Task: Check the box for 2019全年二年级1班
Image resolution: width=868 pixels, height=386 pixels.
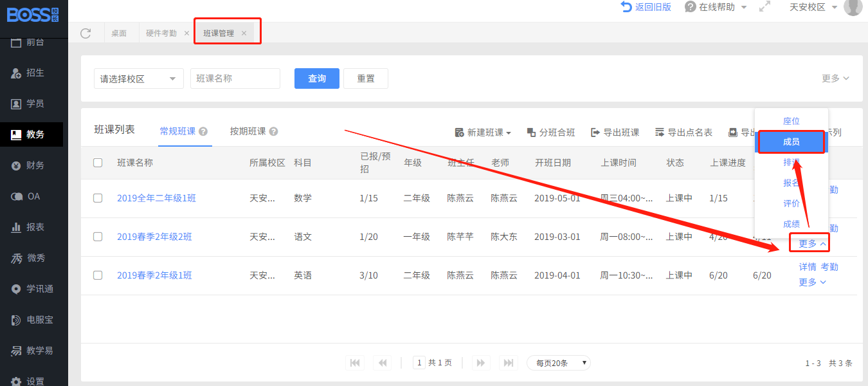Action: coord(98,198)
